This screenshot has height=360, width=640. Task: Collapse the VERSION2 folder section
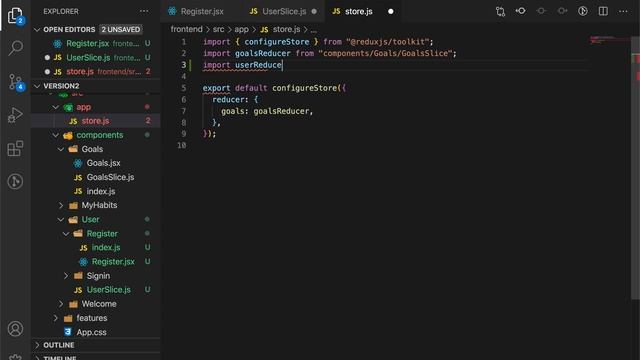[37, 86]
